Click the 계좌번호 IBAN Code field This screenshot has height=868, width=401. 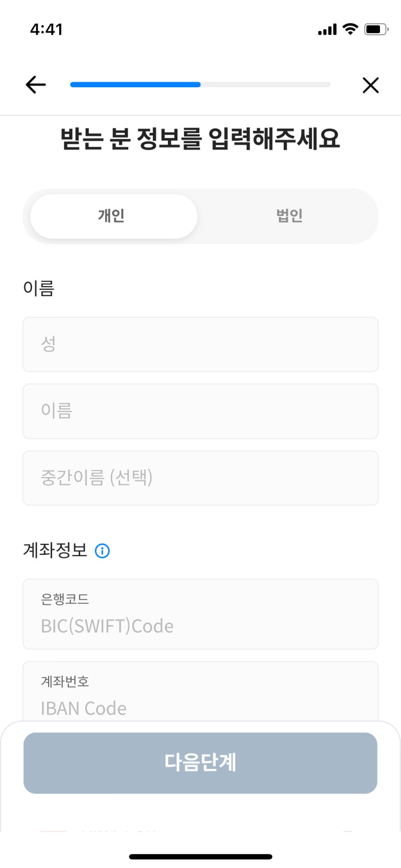click(200, 692)
